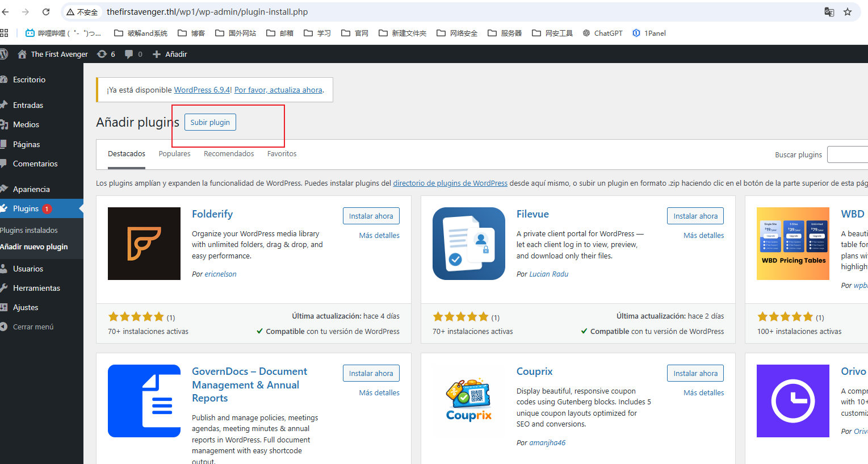Click the Añadir new content button
Viewport: 868px width, 464px height.
[170, 54]
